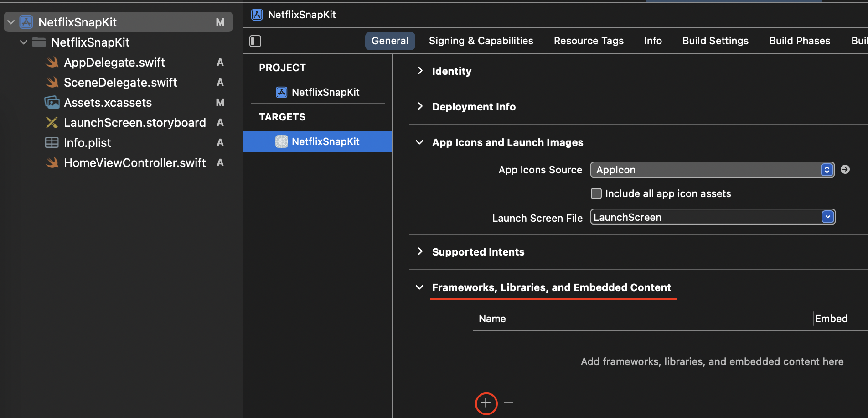Toggle the targets list sidebar icon
The image size is (868, 418).
point(255,41)
